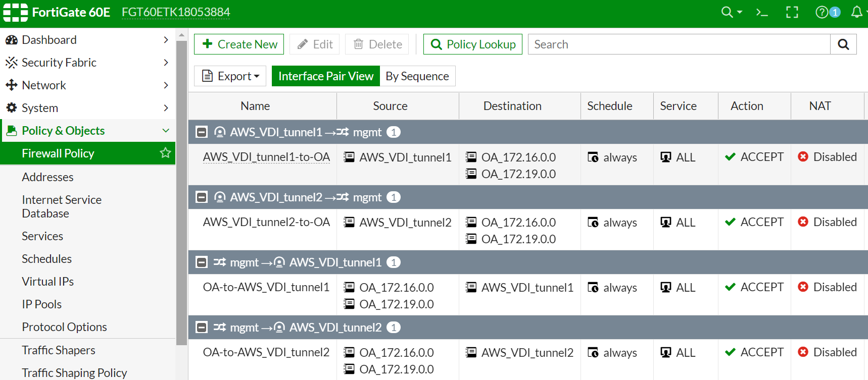Open the notifications bell icon
The image size is (868, 380).
coord(856,12)
